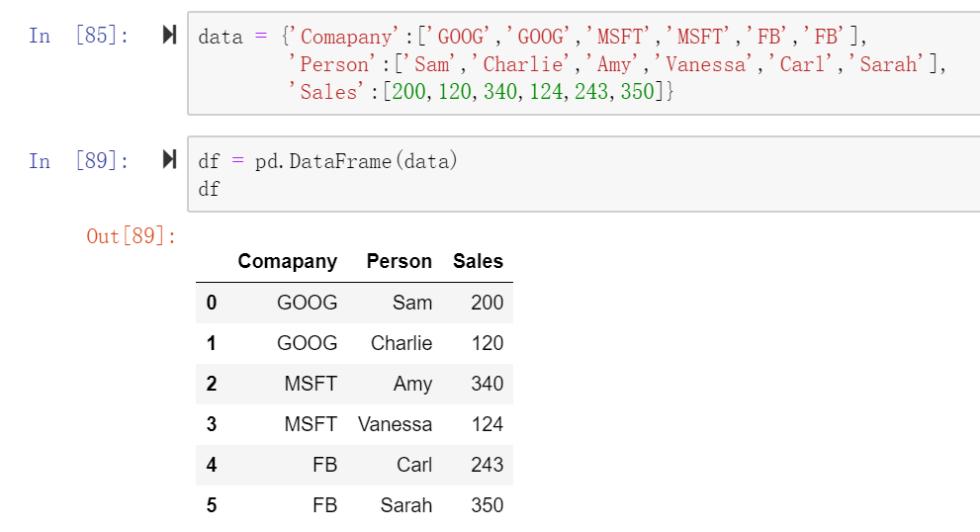Run the cell In [85] using its run icon
The height and width of the screenshot is (532, 980).
coord(169,37)
